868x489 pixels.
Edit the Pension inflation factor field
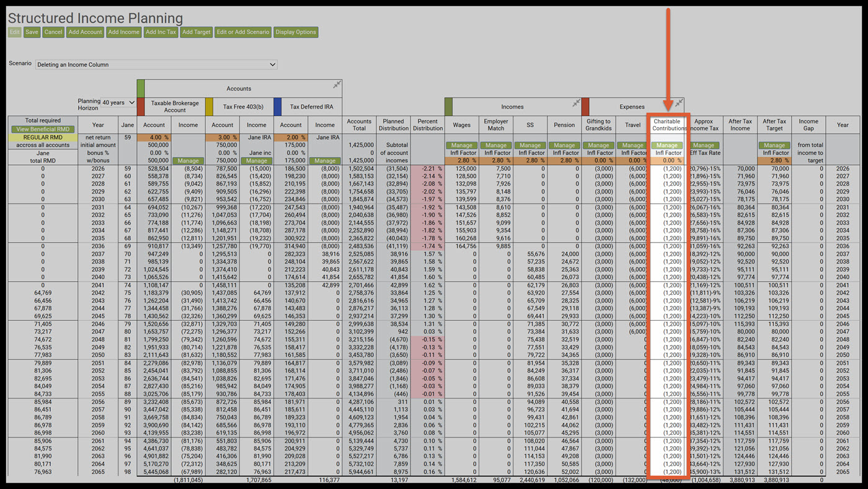[x=564, y=161]
